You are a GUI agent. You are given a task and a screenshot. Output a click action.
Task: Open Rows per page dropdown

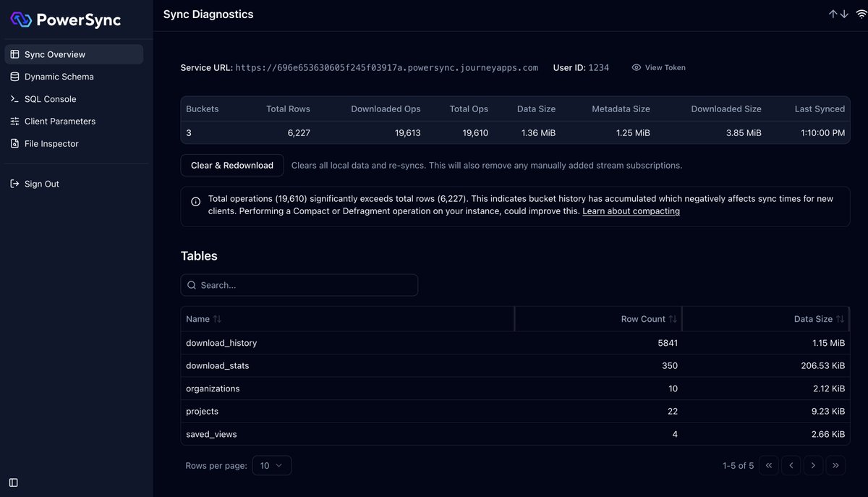(271, 465)
